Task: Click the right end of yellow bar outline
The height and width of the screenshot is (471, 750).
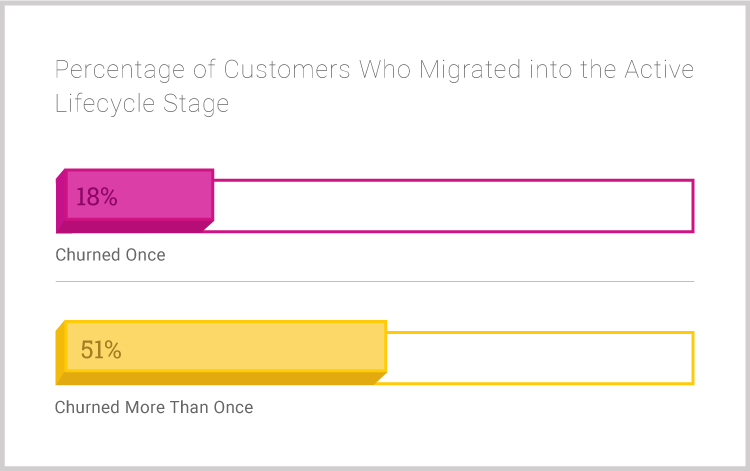Action: pyautogui.click(x=693, y=358)
